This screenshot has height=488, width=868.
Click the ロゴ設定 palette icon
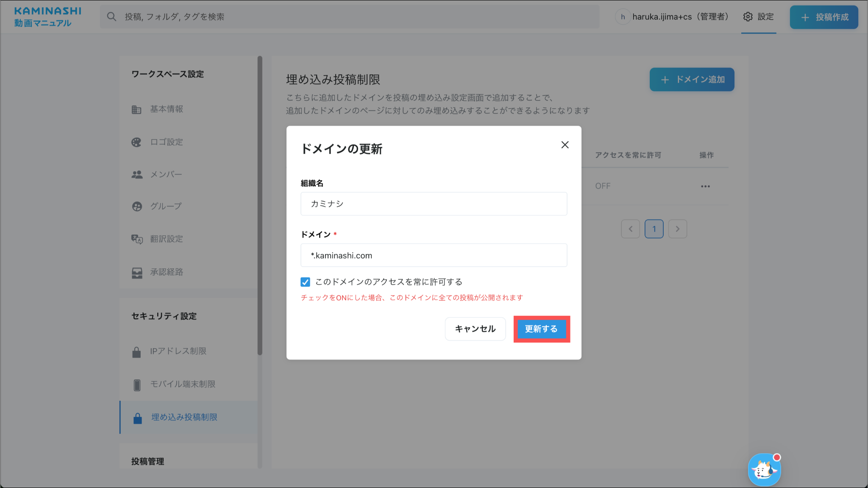click(x=136, y=142)
